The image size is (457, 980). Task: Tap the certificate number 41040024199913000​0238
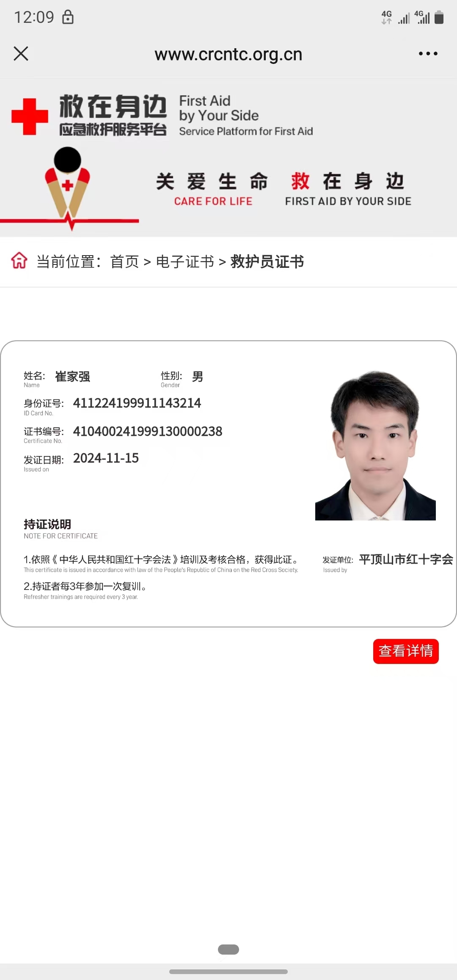(x=148, y=431)
